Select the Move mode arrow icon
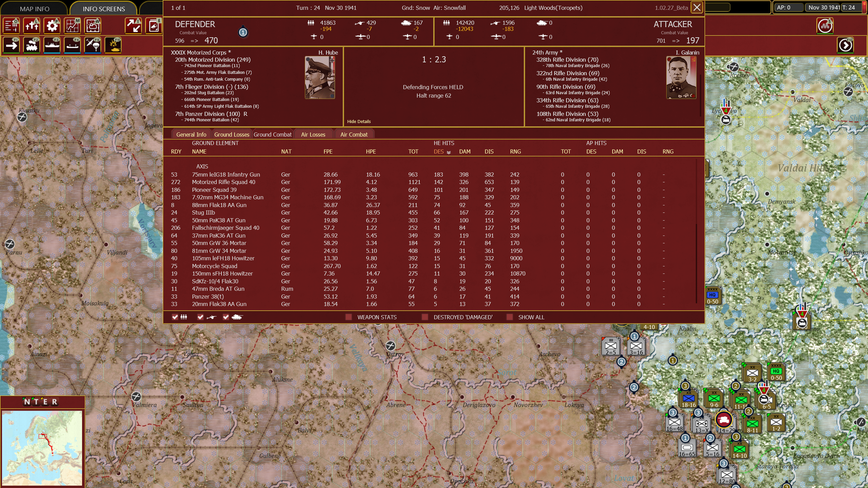The width and height of the screenshot is (868, 488). (12, 45)
